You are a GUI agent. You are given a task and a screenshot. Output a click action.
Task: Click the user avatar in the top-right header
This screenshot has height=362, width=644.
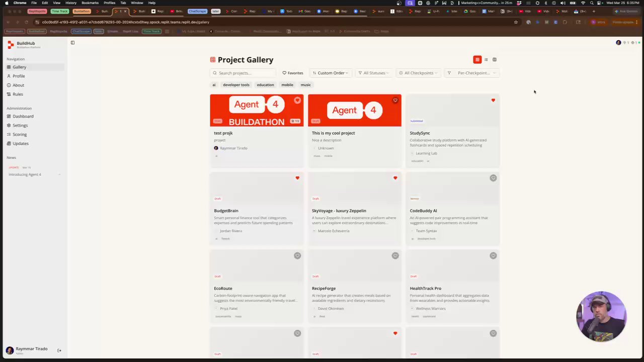coord(618,43)
